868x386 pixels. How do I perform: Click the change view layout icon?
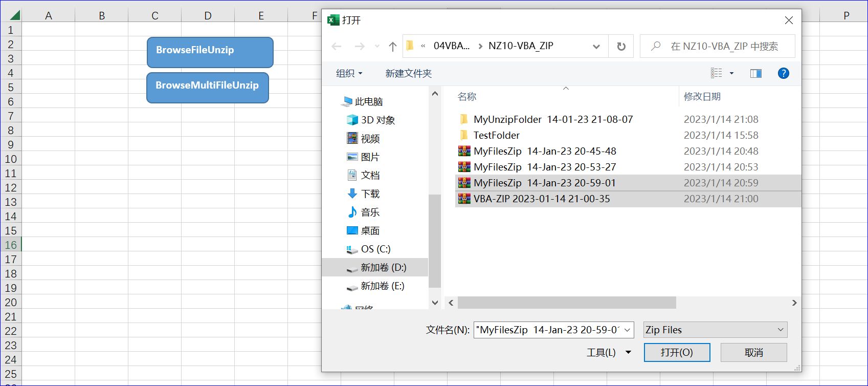pyautogui.click(x=717, y=73)
